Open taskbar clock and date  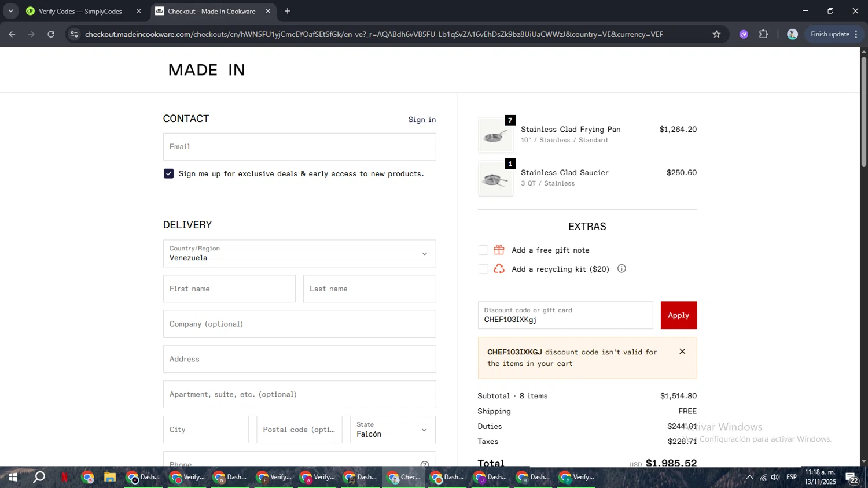(820, 477)
